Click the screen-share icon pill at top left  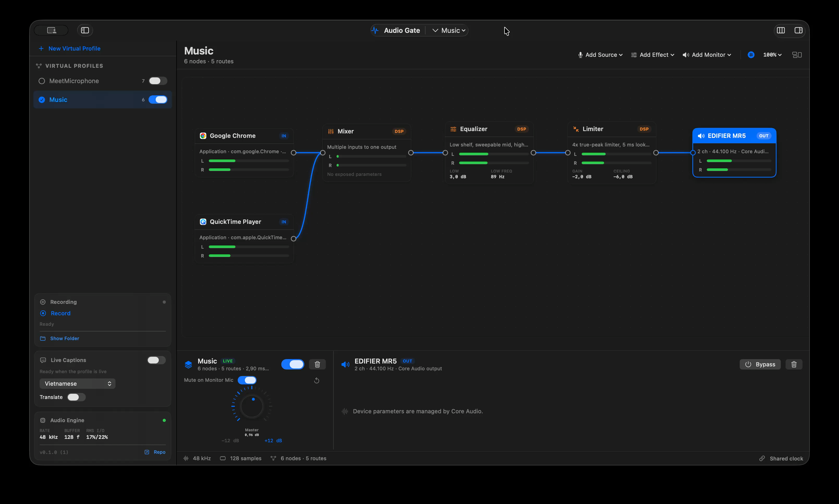pyautogui.click(x=51, y=30)
